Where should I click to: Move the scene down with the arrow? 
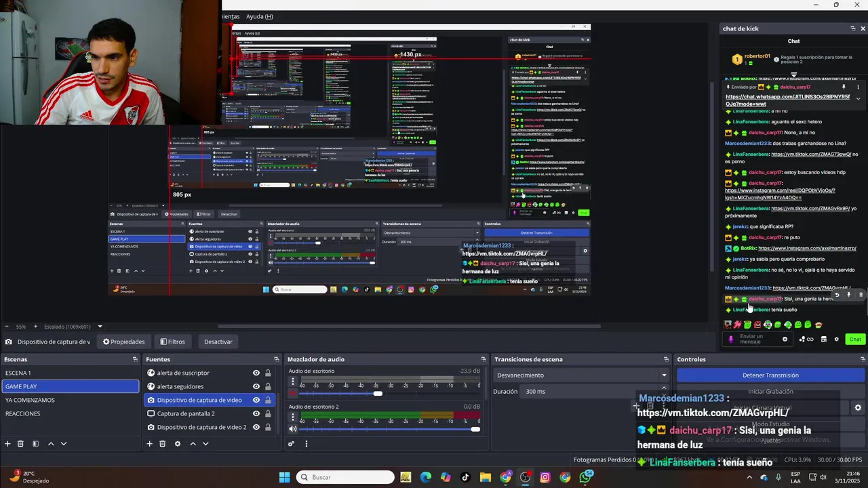[x=64, y=444]
